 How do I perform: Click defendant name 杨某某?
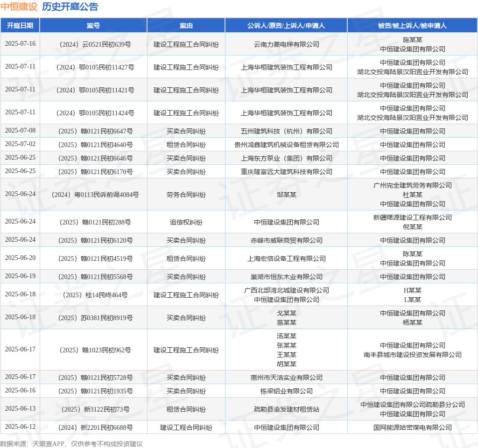pos(413,322)
